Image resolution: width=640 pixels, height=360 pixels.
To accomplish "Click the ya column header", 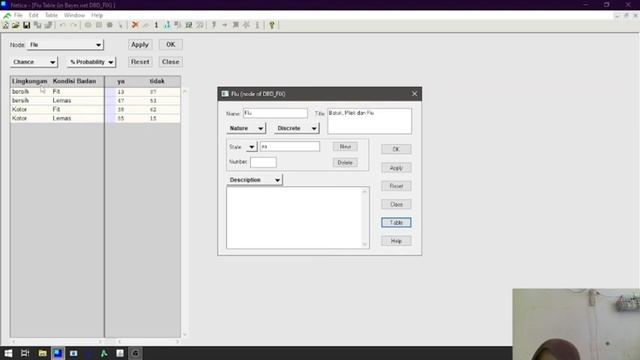I will tap(121, 82).
